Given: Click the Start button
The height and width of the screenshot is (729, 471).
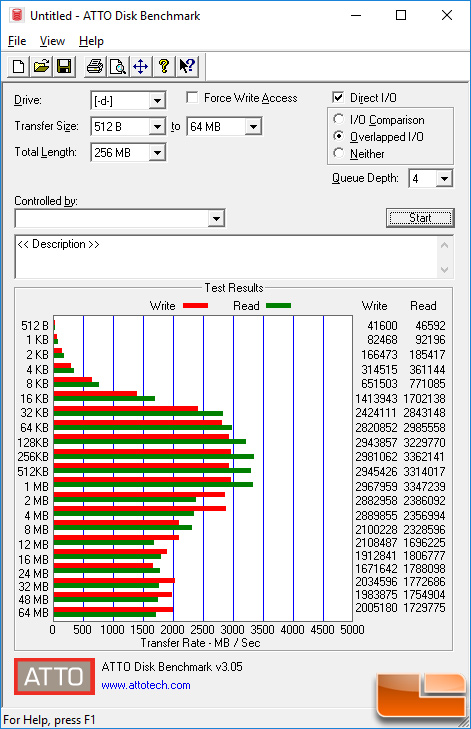Looking at the screenshot, I should pyautogui.click(x=420, y=218).
